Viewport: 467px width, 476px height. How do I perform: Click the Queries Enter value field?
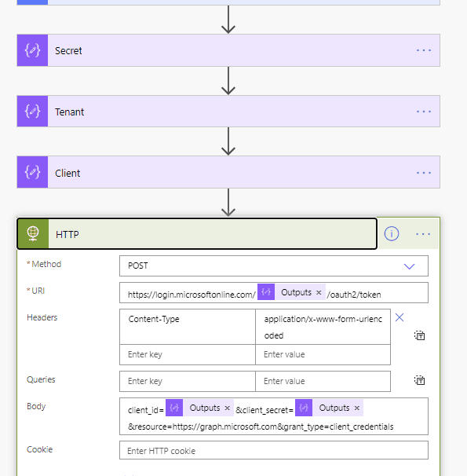coord(323,381)
